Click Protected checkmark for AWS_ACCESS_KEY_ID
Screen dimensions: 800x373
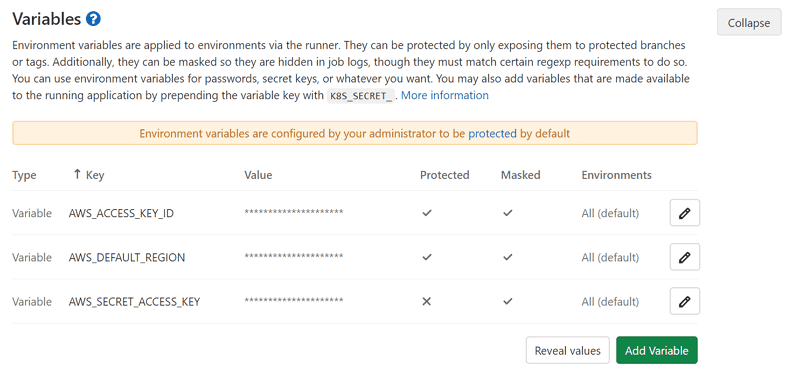(427, 213)
